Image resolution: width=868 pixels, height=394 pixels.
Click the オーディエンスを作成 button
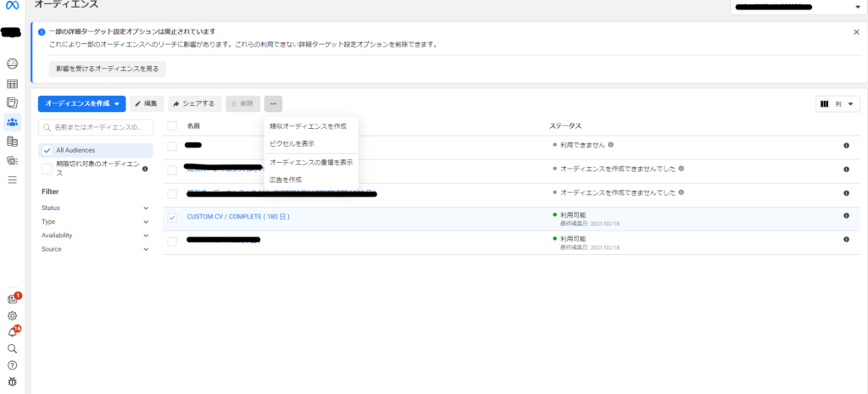point(81,103)
